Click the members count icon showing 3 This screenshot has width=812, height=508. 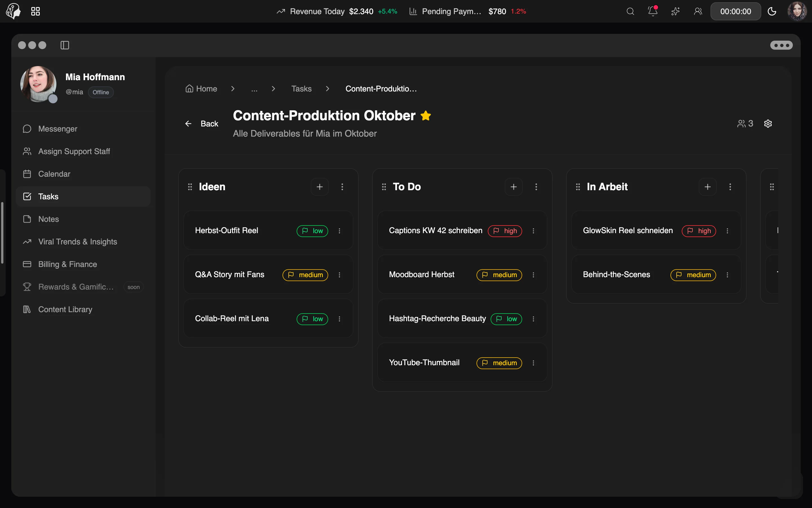point(745,124)
